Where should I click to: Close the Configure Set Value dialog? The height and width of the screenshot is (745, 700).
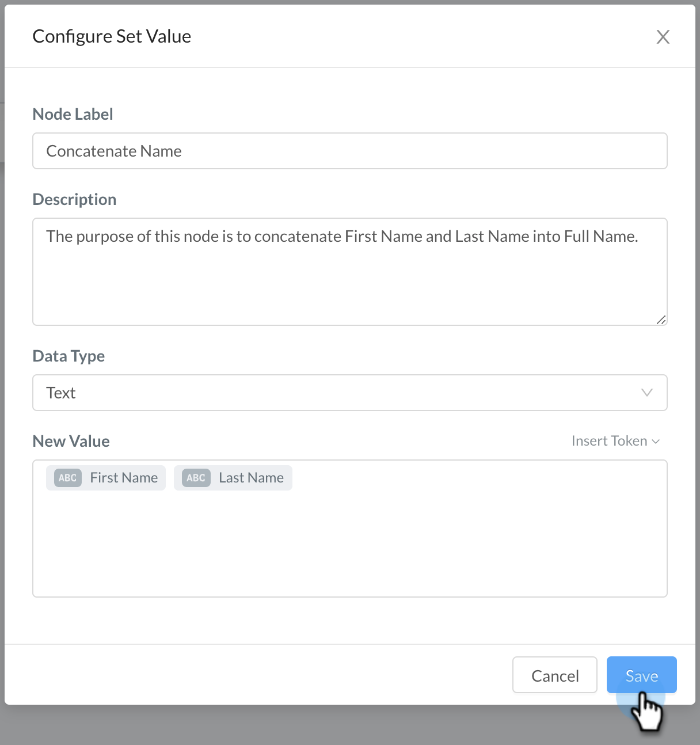click(x=663, y=37)
